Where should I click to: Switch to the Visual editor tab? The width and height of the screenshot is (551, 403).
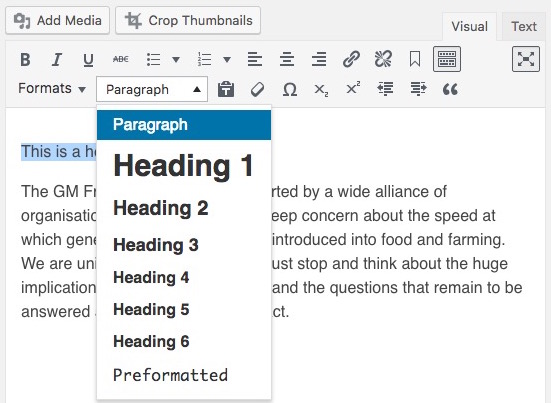469,27
